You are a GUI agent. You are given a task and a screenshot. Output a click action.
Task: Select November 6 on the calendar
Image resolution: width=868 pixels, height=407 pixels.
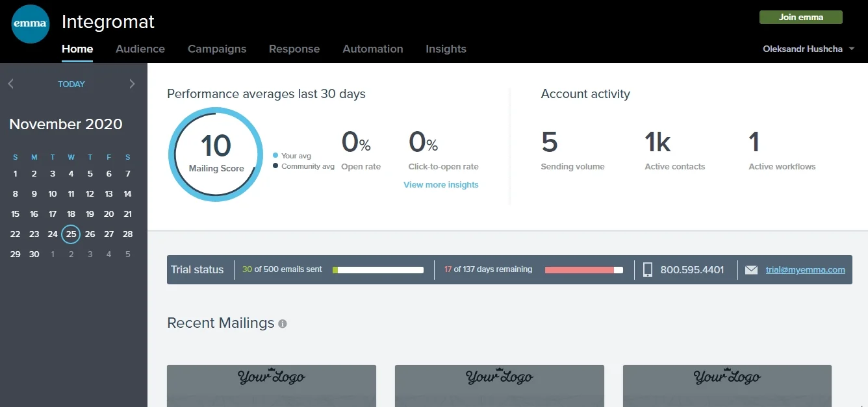108,173
